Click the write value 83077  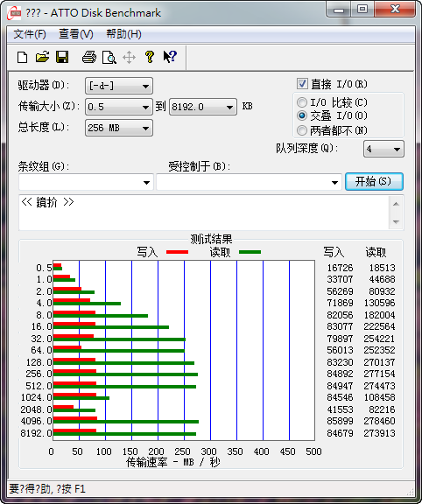[x=340, y=326]
